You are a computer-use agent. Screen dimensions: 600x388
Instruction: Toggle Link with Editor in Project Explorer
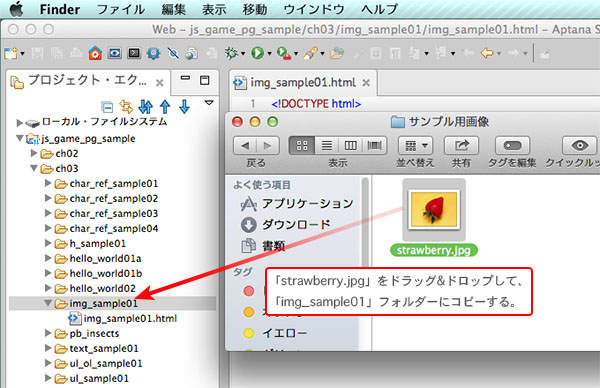tap(126, 106)
